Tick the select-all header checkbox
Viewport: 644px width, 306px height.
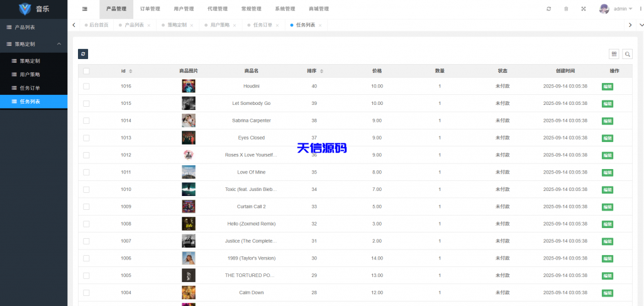[x=86, y=71]
